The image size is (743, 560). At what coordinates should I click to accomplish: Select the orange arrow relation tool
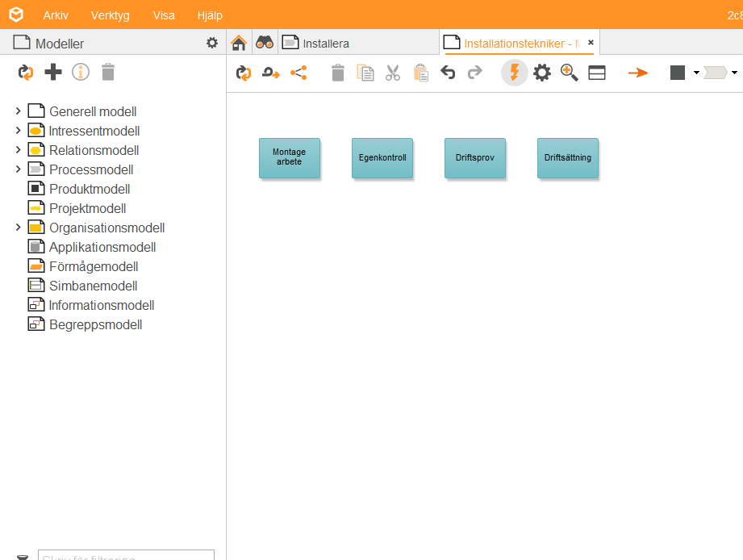tap(638, 73)
